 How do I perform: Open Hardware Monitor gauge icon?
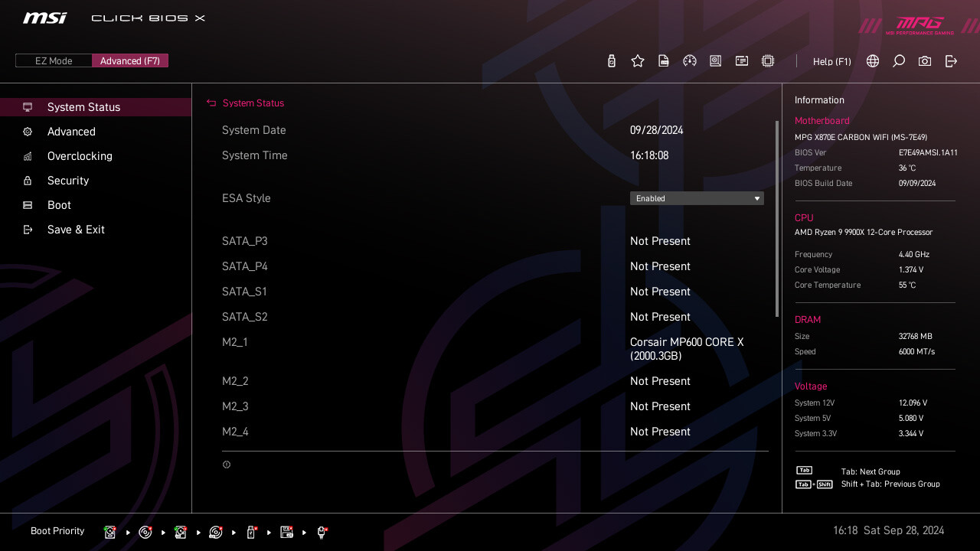coord(690,61)
